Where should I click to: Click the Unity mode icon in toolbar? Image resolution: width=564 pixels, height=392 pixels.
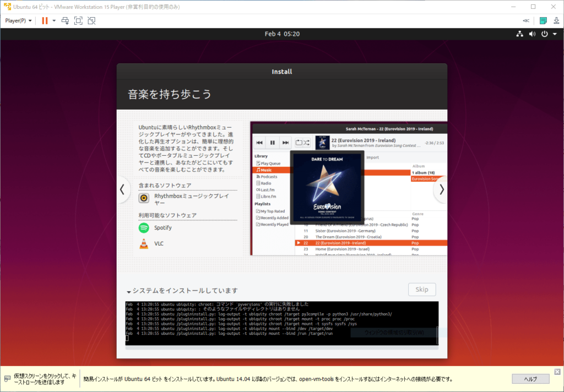coord(92,21)
